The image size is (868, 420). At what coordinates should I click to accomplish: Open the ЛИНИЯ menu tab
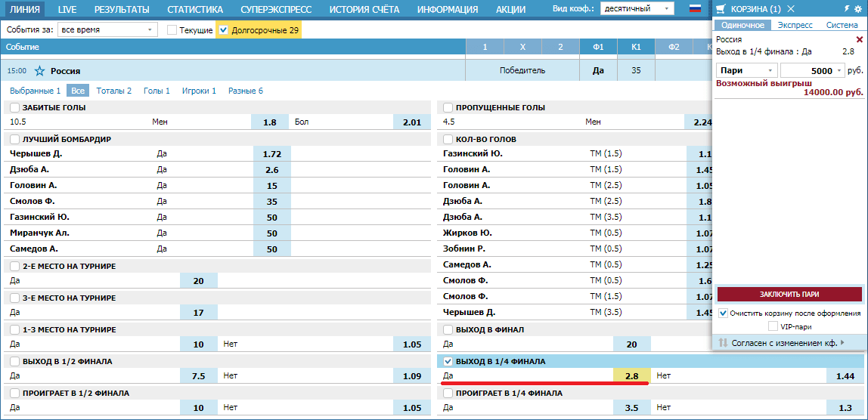coord(24,9)
